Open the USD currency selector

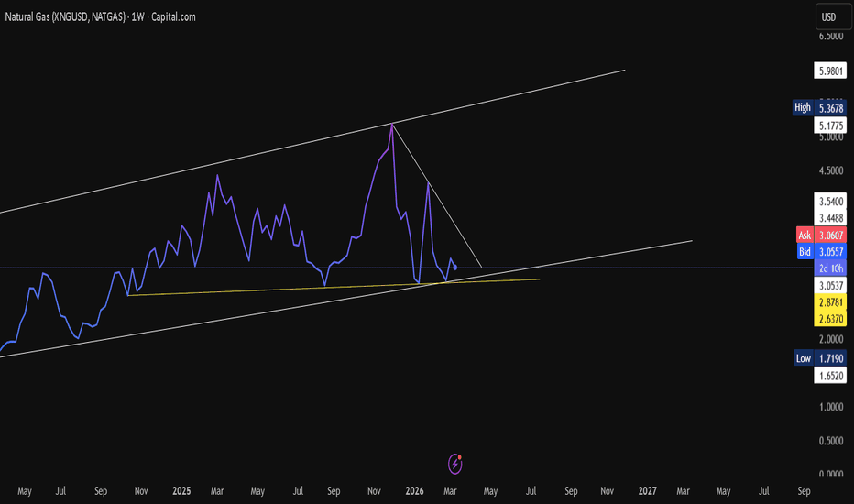pos(833,16)
